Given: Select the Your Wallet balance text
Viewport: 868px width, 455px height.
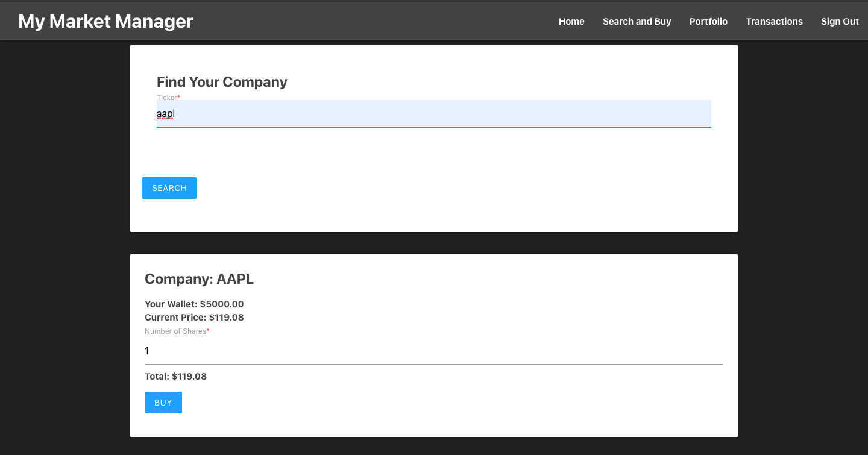Looking at the screenshot, I should [x=194, y=304].
